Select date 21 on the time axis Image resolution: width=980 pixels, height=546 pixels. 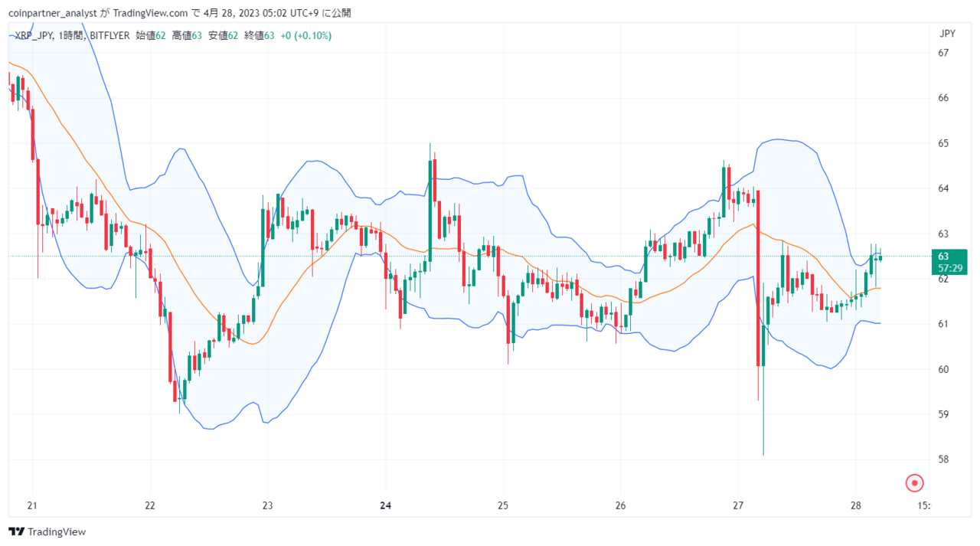point(32,505)
